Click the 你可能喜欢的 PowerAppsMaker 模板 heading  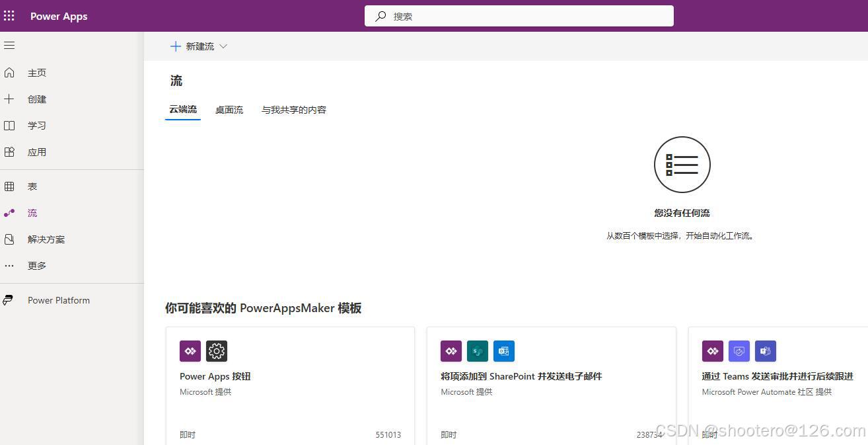263,308
